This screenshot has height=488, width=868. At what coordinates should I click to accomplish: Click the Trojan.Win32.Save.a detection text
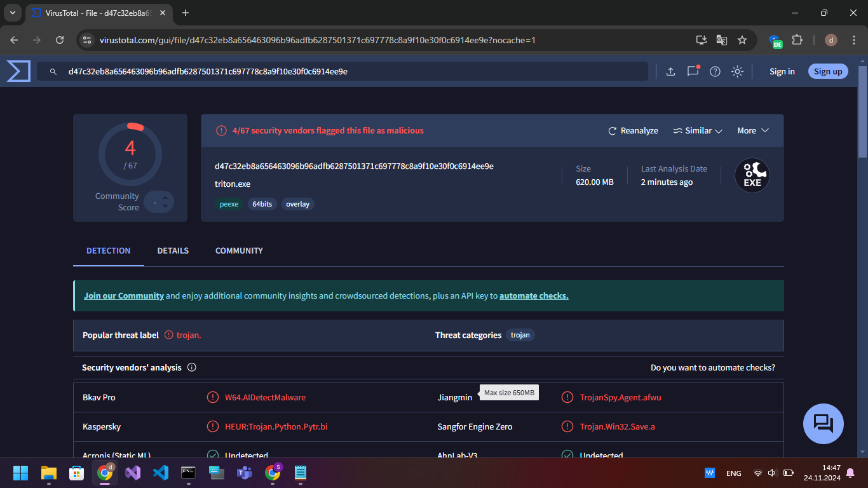coord(617,426)
